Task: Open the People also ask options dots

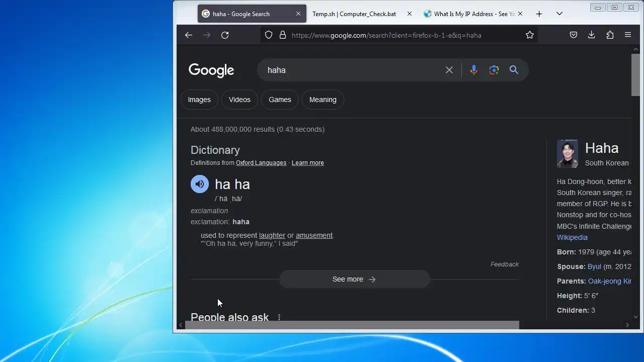Action: (x=279, y=317)
